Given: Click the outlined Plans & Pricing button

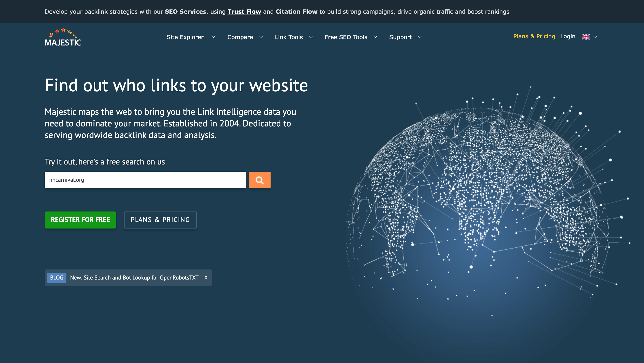Looking at the screenshot, I should 160,220.
